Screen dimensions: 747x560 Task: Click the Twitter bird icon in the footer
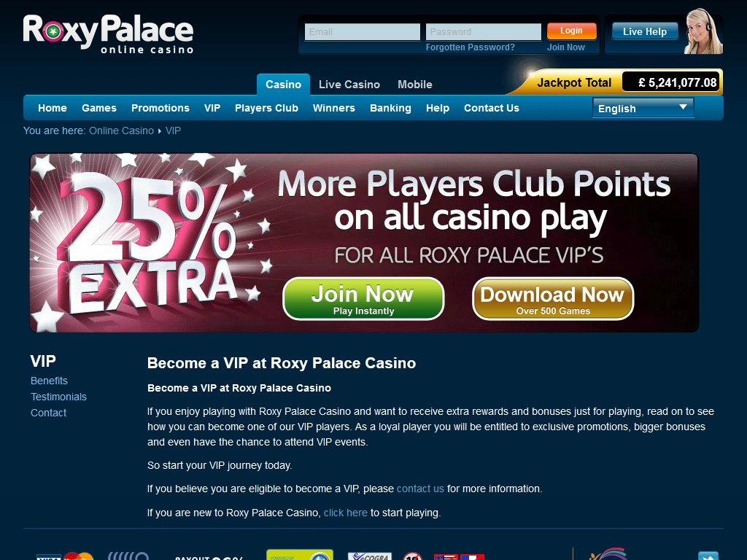pos(708,556)
